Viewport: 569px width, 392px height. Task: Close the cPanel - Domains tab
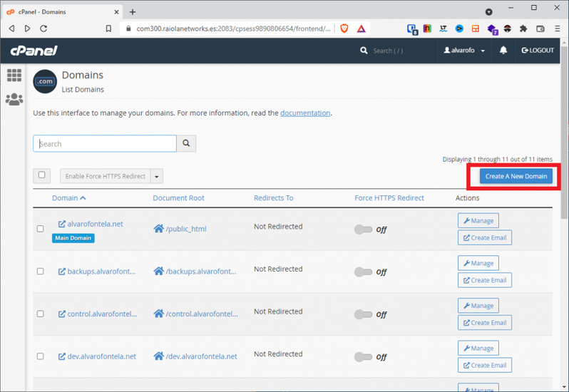[x=116, y=12]
